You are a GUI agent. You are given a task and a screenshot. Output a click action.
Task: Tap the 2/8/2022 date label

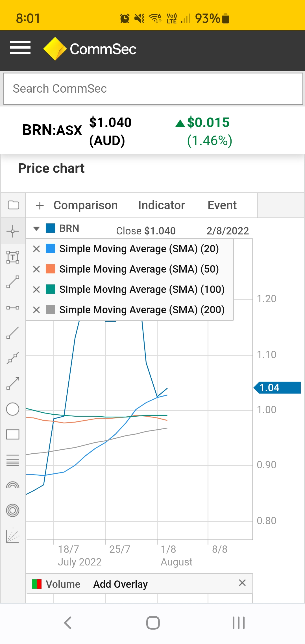(228, 231)
